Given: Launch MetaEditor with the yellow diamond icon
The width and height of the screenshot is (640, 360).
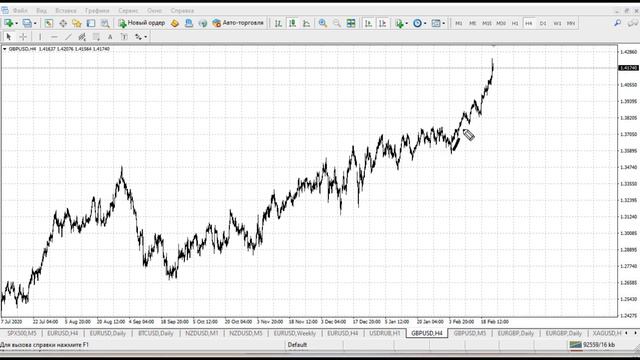Looking at the screenshot, I should tap(175, 23).
